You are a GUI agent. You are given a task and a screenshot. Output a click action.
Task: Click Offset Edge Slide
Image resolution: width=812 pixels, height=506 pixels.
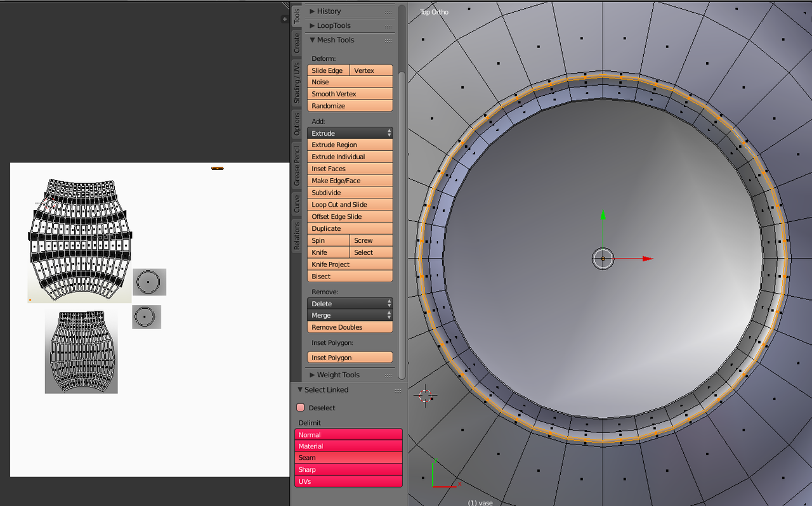350,217
